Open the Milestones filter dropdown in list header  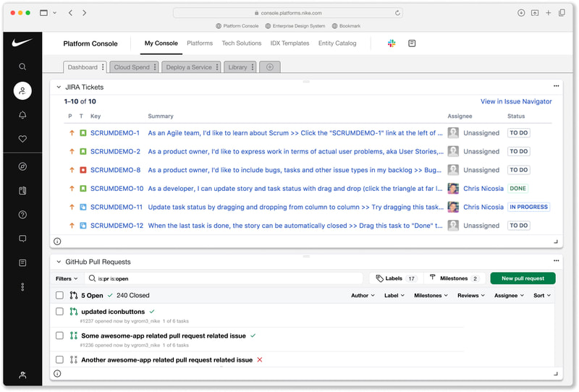(x=431, y=295)
